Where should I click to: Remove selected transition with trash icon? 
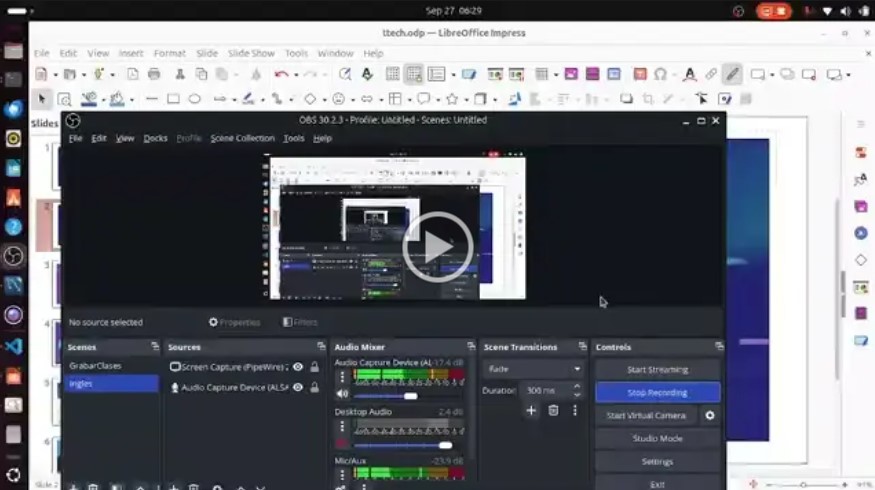click(x=553, y=411)
